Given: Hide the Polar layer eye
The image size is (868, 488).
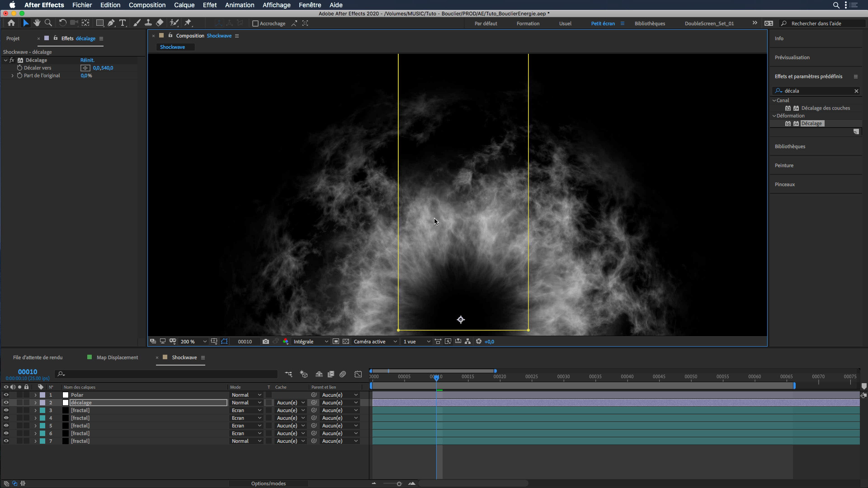Looking at the screenshot, I should (x=6, y=395).
